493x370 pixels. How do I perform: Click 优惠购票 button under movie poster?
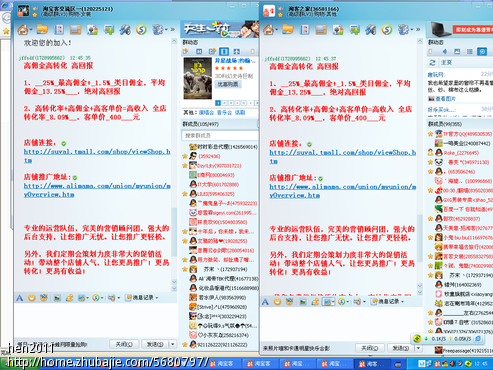(228, 84)
